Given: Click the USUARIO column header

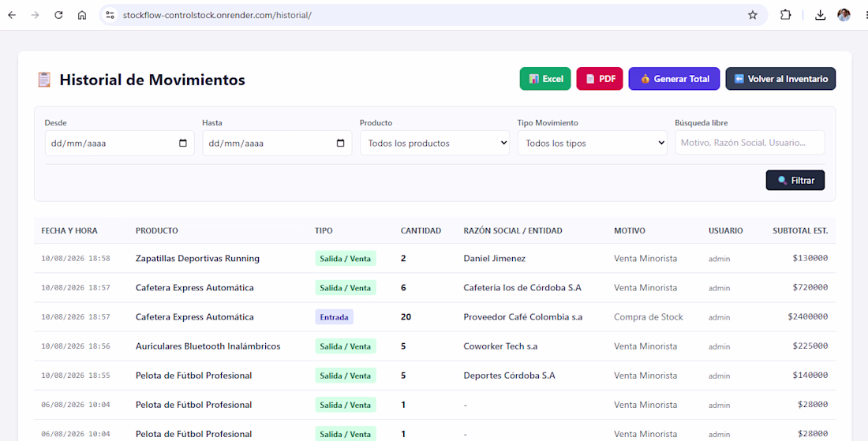Looking at the screenshot, I should click(726, 230).
